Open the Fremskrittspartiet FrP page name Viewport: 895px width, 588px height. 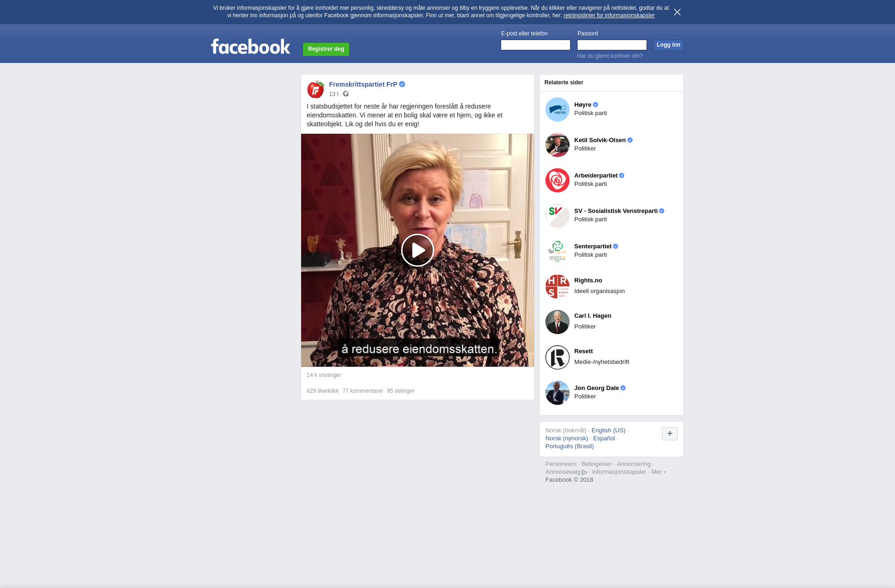click(x=363, y=84)
